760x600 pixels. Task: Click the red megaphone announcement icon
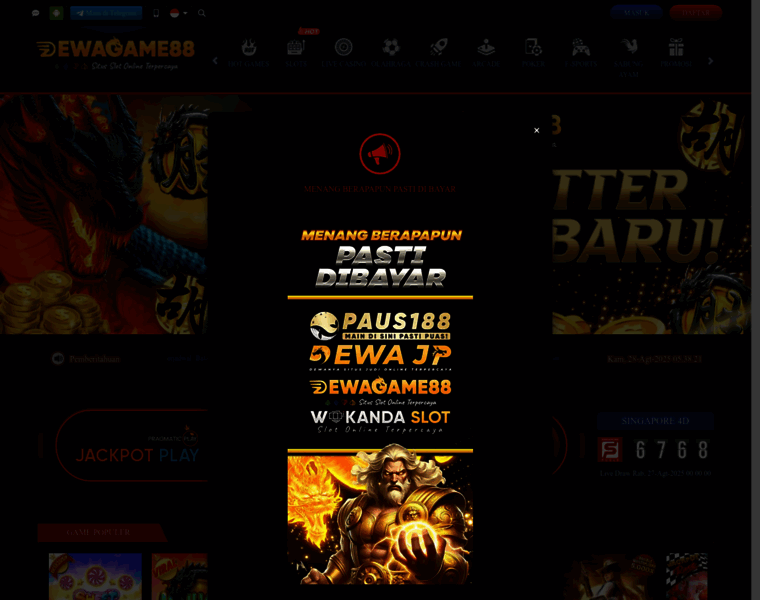380,154
